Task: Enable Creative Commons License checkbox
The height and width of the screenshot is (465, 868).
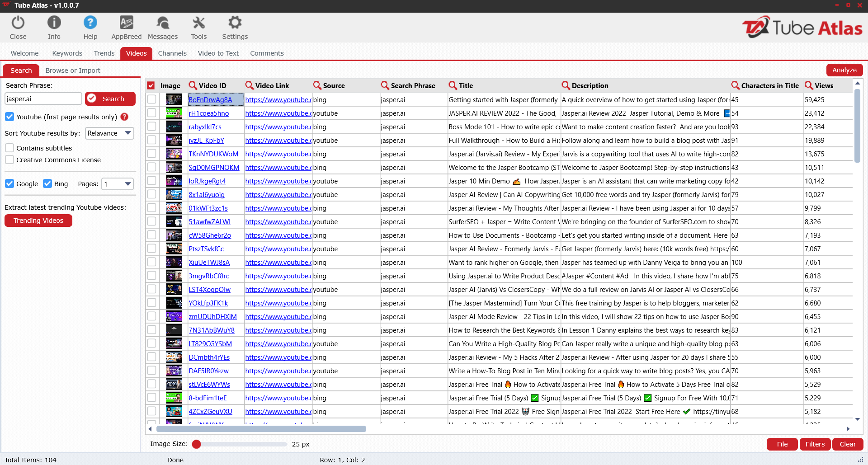Action: click(x=9, y=160)
